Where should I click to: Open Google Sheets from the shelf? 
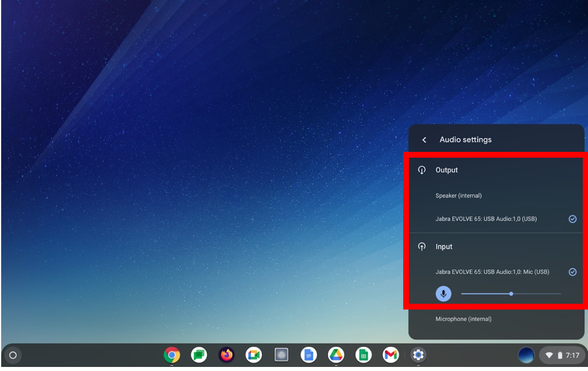point(363,355)
